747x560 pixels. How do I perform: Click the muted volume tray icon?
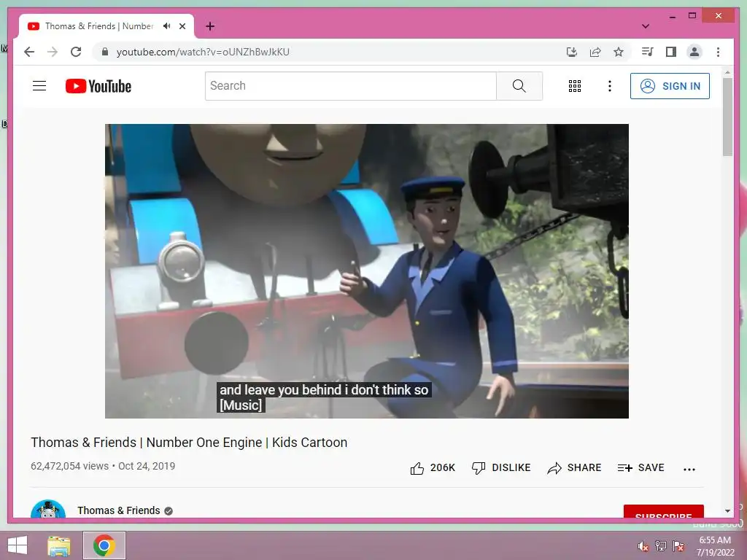click(643, 546)
